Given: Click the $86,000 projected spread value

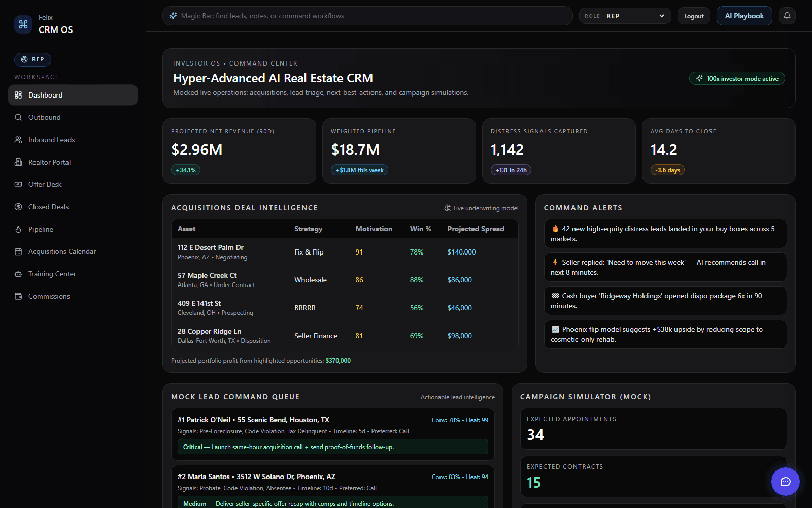Looking at the screenshot, I should tap(459, 280).
